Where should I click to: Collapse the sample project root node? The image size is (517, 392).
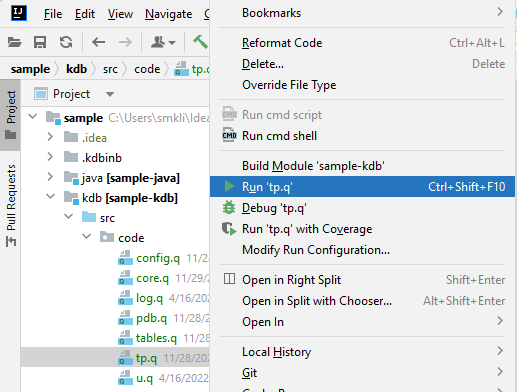pyautogui.click(x=33, y=117)
